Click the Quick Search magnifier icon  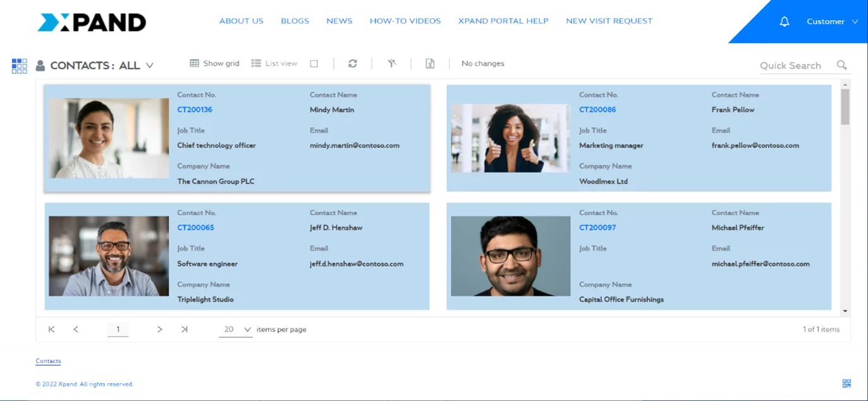(x=841, y=65)
